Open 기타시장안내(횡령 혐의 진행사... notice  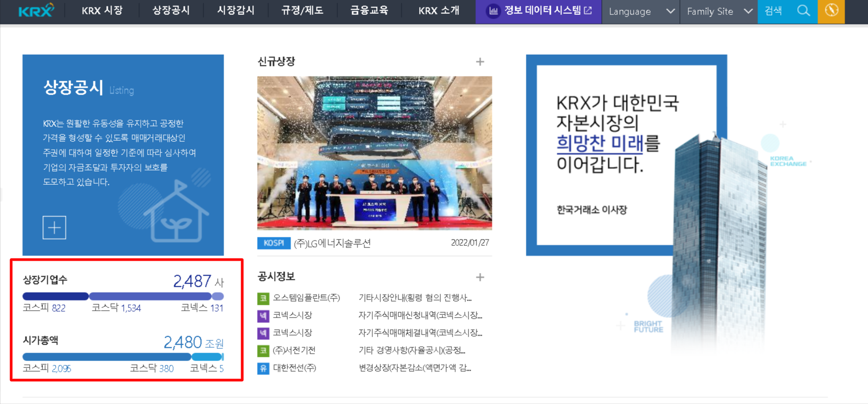415,298
